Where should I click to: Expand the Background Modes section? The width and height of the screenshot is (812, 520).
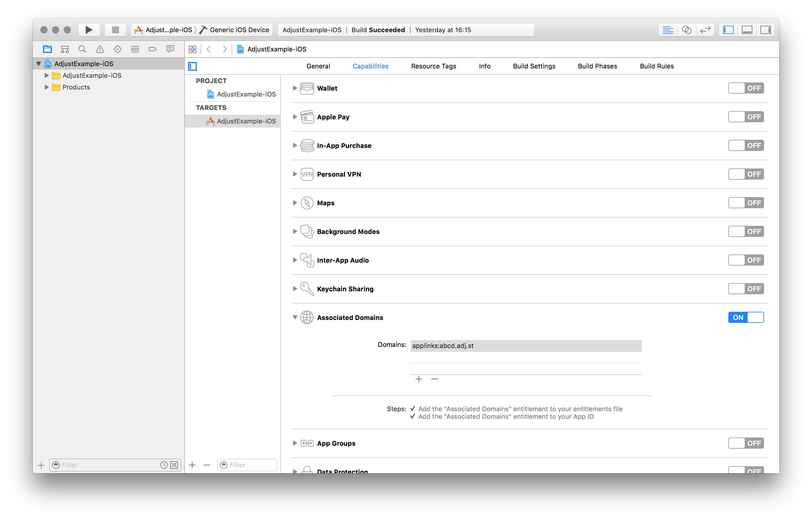[295, 232]
